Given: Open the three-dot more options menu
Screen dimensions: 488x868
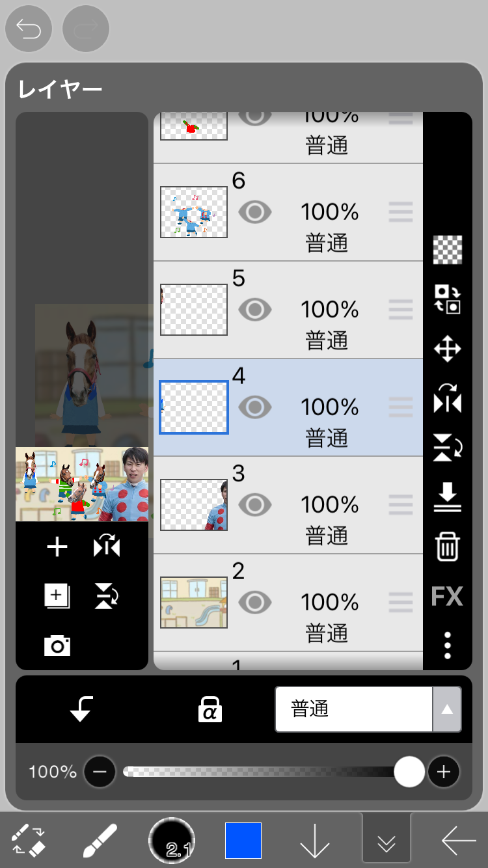Looking at the screenshot, I should (x=448, y=645).
